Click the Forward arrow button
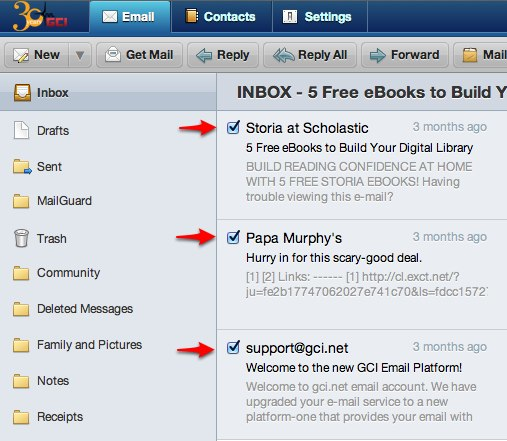This screenshot has width=507, height=441. coord(405,55)
